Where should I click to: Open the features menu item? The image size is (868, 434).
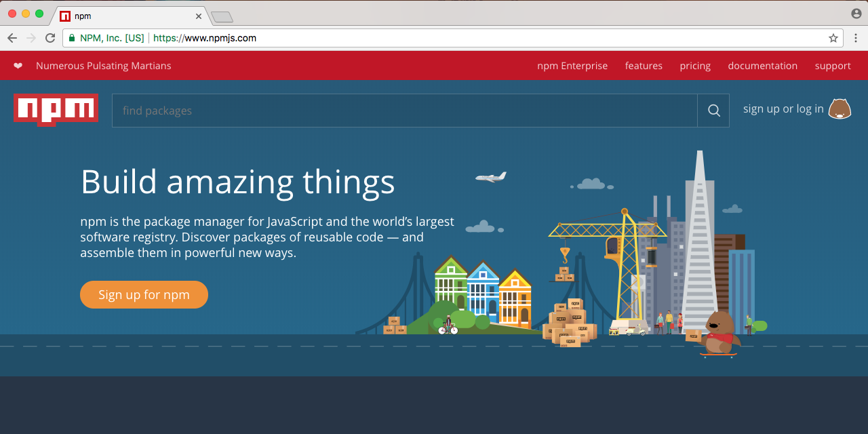[x=644, y=66]
